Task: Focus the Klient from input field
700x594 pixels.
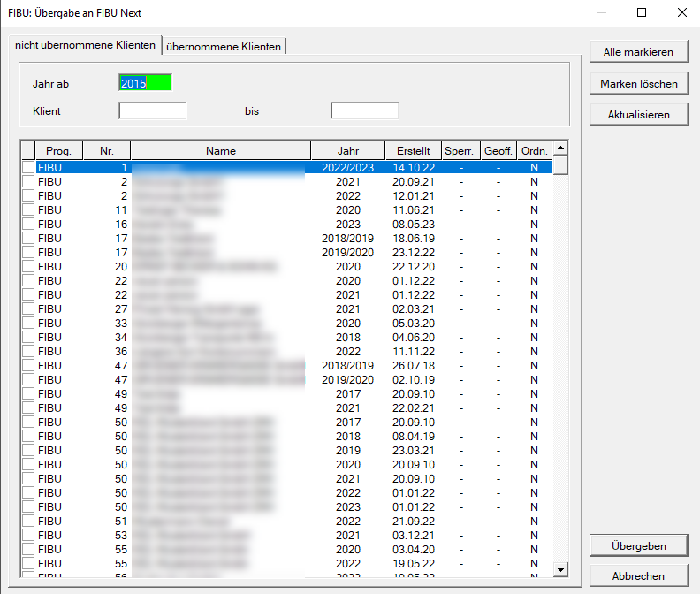Action: 152,111
